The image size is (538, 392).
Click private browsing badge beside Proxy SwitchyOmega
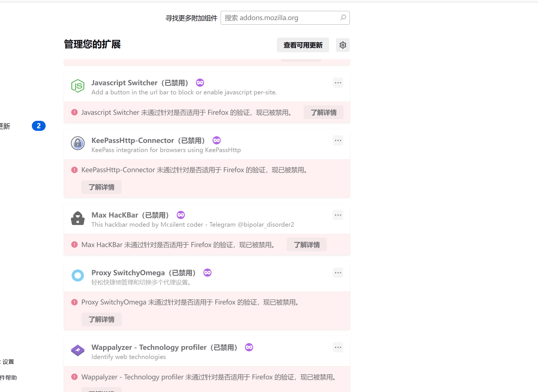point(207,273)
